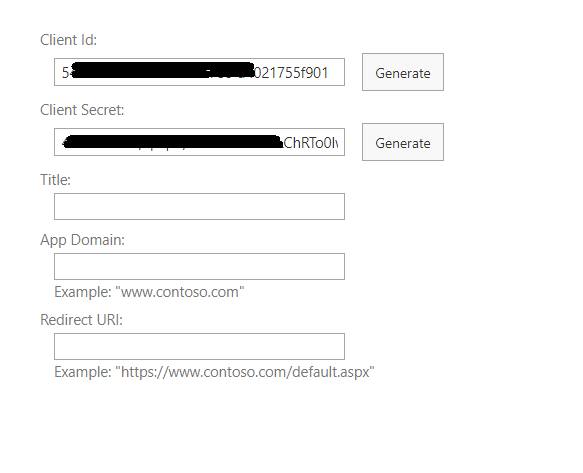Click the 'Client Id:' label

point(68,40)
